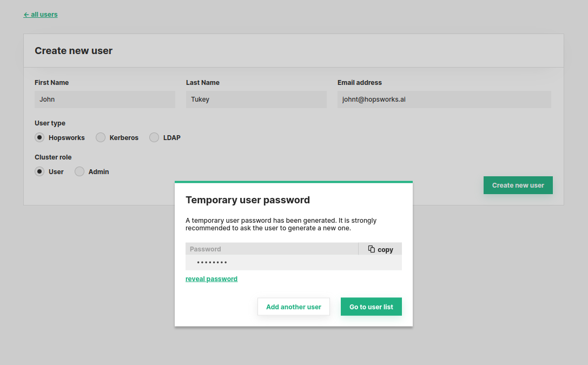
Task: Click the Tukey text in Last Name
Action: 200,99
